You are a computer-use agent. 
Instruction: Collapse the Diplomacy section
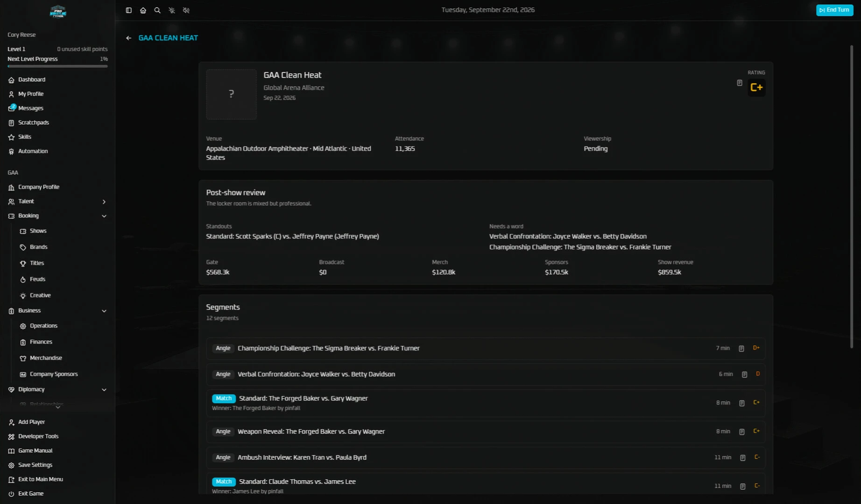tap(104, 390)
